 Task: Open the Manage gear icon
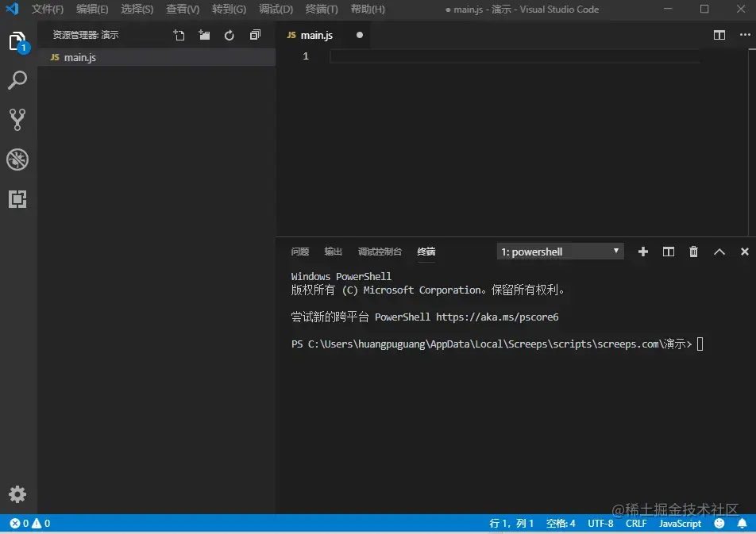click(x=17, y=494)
